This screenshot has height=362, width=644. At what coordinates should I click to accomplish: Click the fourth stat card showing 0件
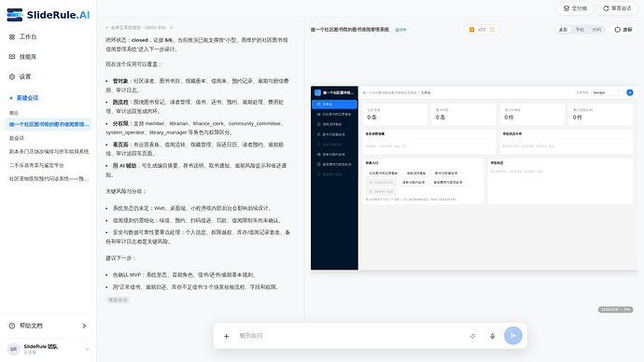(601, 114)
